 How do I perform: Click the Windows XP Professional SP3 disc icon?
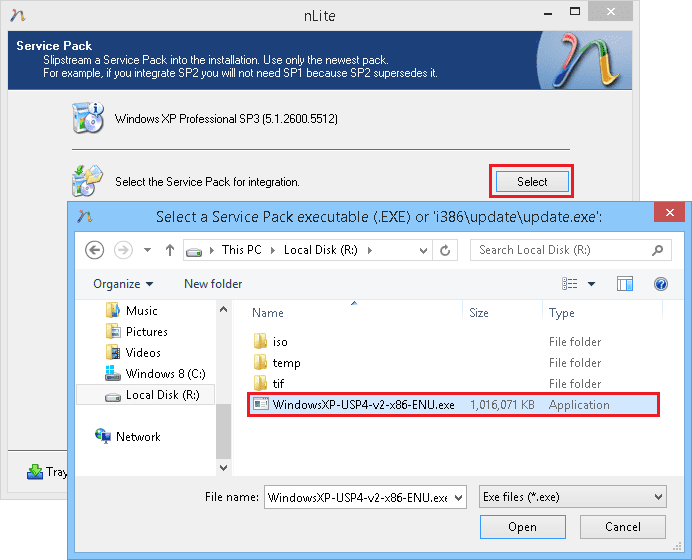(88, 118)
